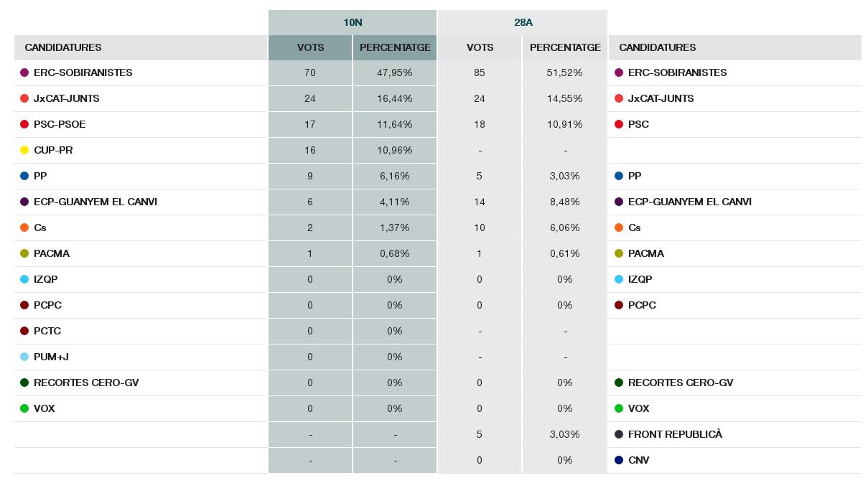Viewport: 868px width, 483px height.
Task: Click the light blue IZQP dot on the right
Action: tap(619, 279)
